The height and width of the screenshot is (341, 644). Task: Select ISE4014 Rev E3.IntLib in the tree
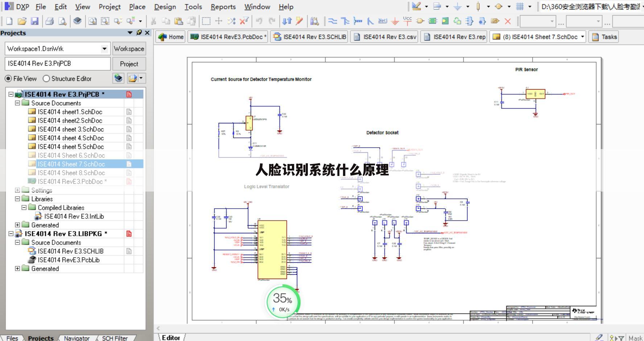click(74, 216)
